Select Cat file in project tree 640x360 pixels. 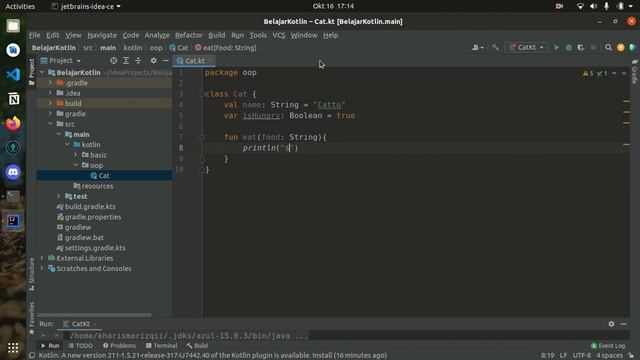104,176
